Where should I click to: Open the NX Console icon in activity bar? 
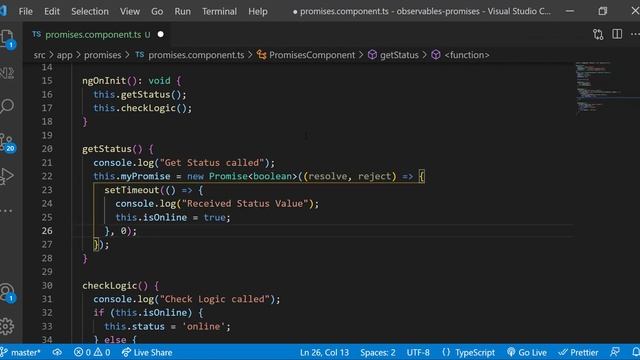[7, 73]
